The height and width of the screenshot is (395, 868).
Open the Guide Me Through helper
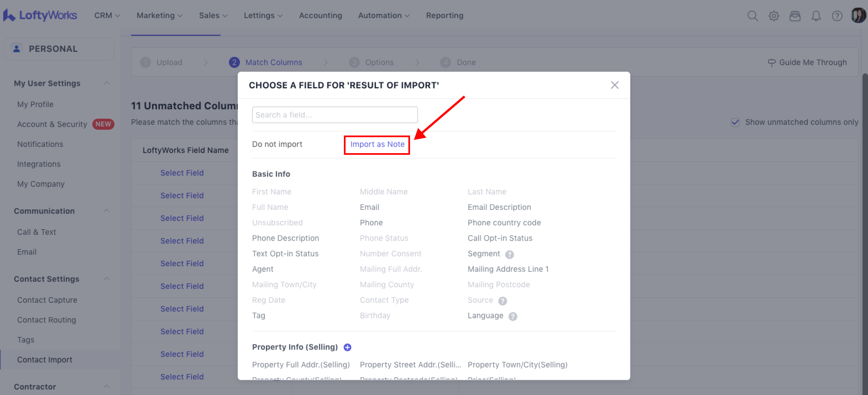point(807,62)
